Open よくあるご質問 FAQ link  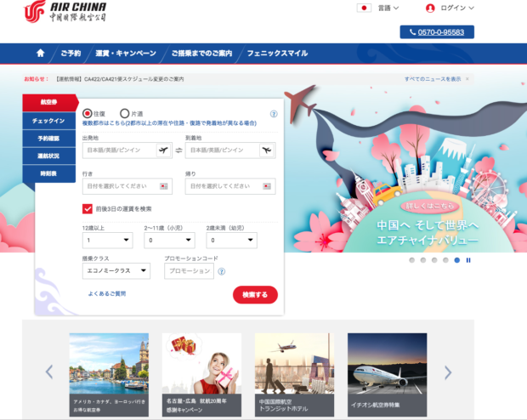pos(107,293)
